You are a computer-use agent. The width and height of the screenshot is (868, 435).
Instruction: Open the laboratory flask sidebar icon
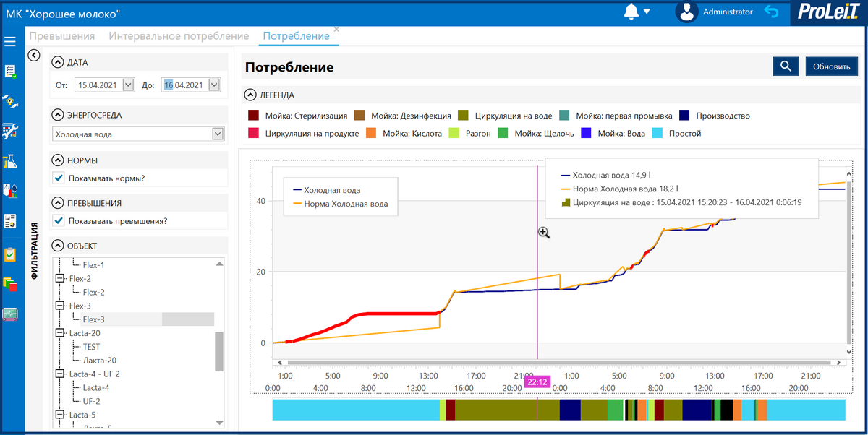[10, 161]
